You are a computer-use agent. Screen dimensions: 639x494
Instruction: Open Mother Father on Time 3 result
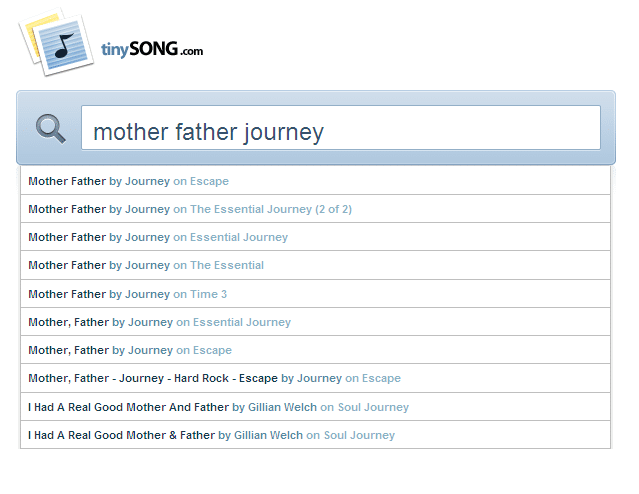(315, 293)
